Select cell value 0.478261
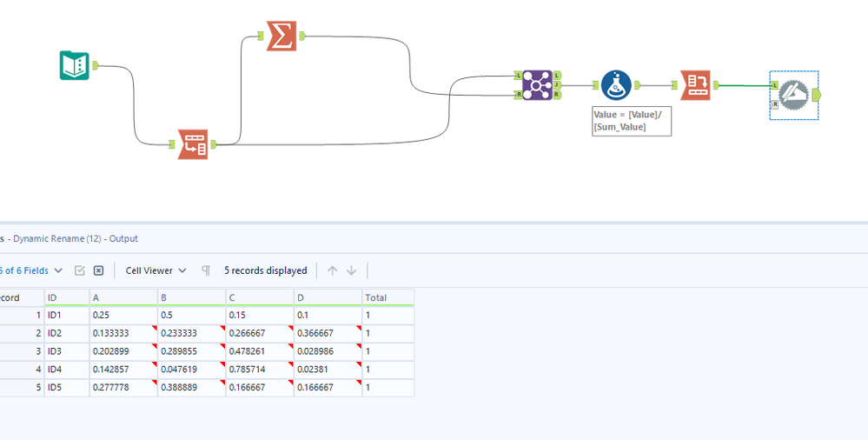868x440 pixels. coord(260,351)
